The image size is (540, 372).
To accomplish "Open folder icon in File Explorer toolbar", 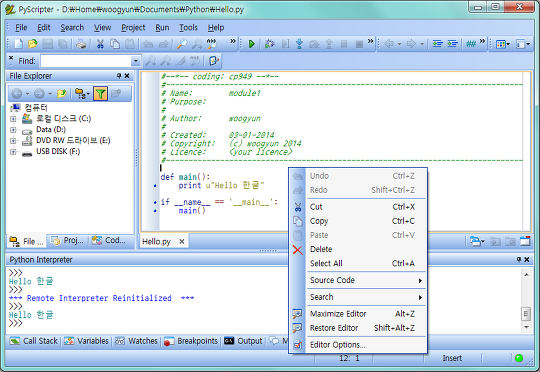I will [x=62, y=94].
